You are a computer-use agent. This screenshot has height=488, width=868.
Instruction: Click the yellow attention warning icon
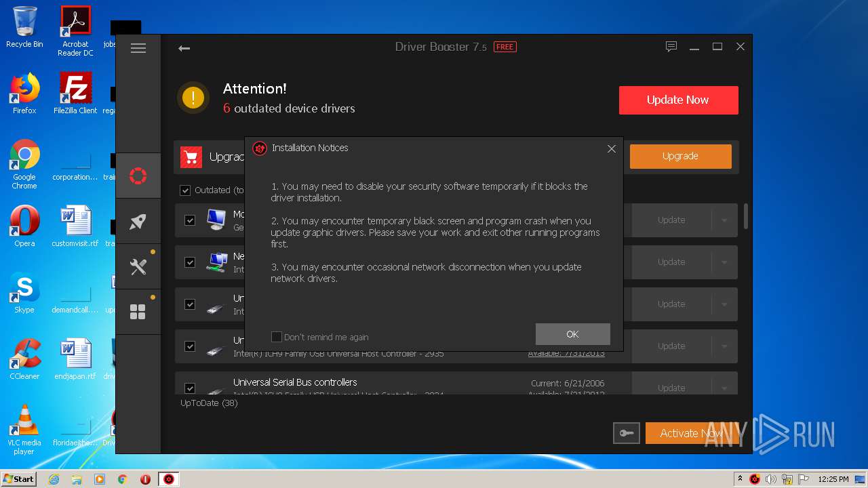pyautogui.click(x=193, y=98)
